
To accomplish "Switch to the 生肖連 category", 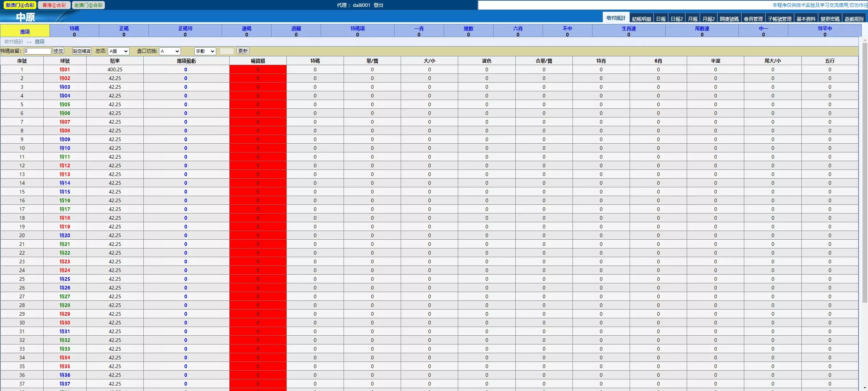I will [x=629, y=31].
